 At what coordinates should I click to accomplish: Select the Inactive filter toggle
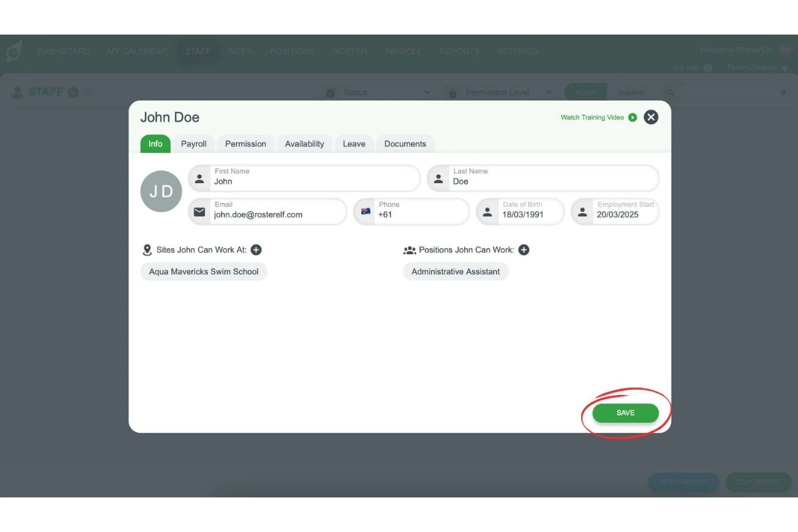pyautogui.click(x=631, y=92)
